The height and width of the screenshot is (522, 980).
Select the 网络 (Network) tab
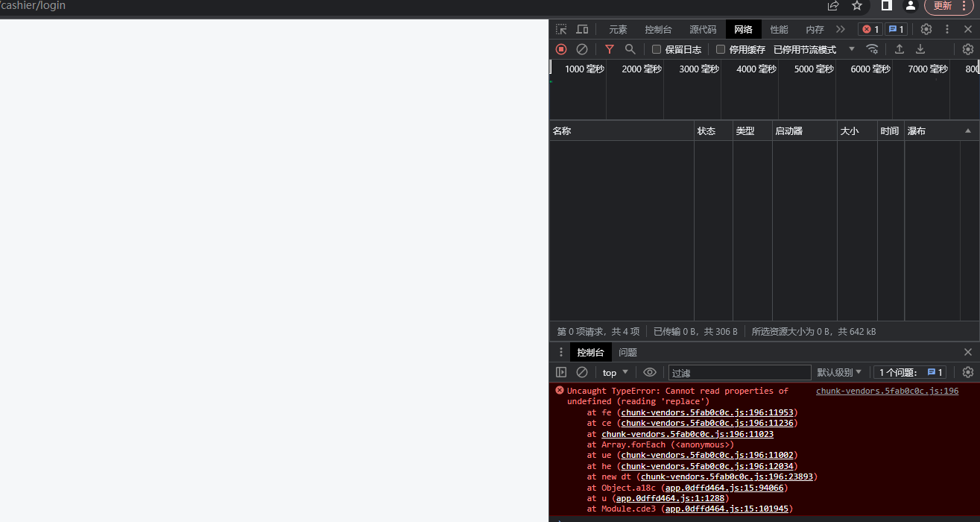(x=743, y=30)
